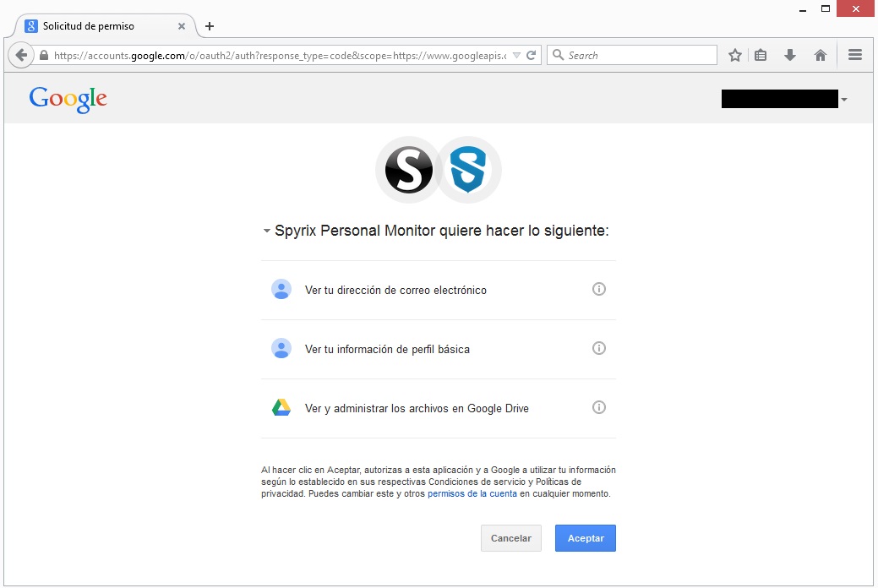Click the Cancelar button
Image resolution: width=878 pixels, height=588 pixels.
click(510, 538)
